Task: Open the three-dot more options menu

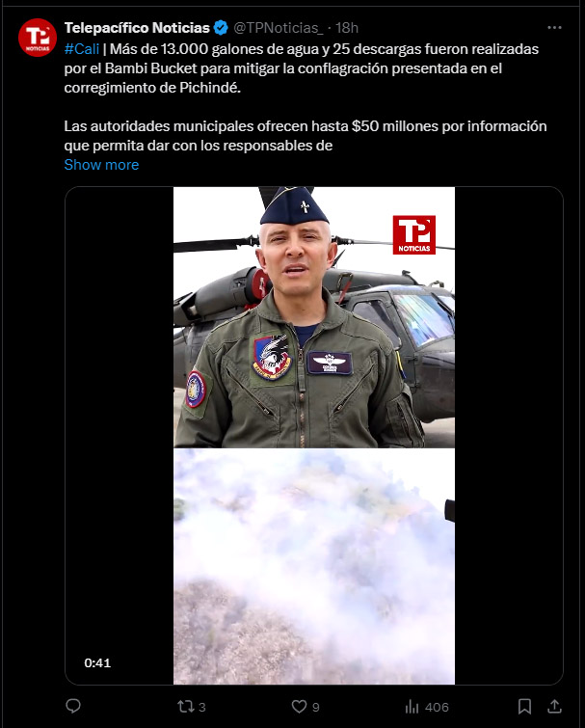Action: (554, 28)
